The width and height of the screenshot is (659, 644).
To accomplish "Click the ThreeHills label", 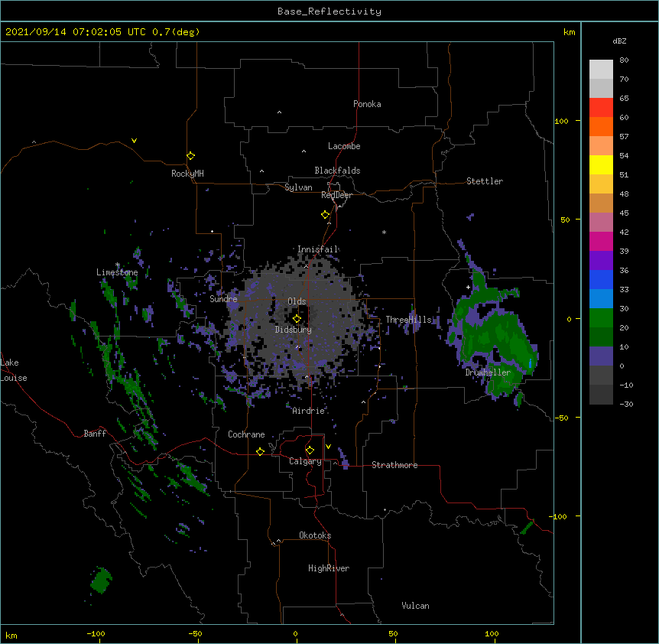I will click(x=408, y=320).
